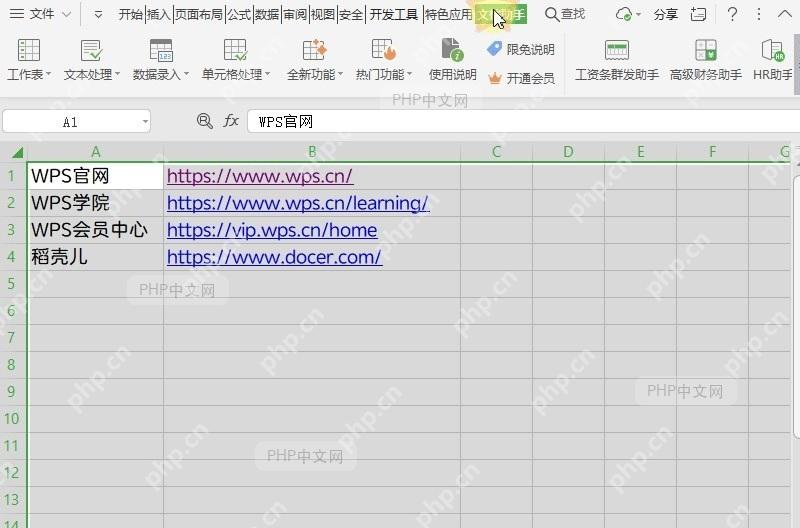Select row 9 header
800x528 pixels.
coord(12,392)
